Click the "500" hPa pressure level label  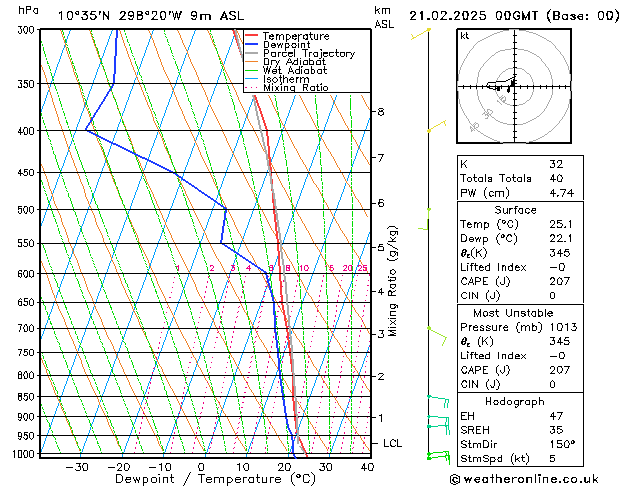28,210
